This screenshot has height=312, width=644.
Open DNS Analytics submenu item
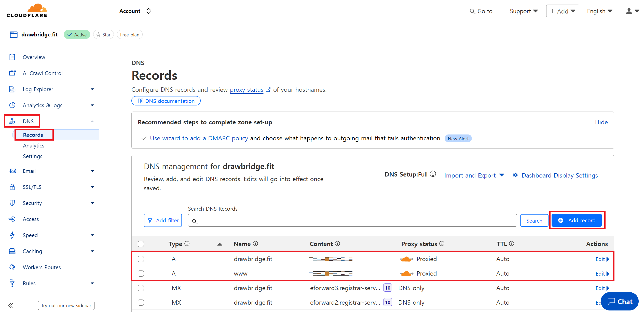click(34, 145)
